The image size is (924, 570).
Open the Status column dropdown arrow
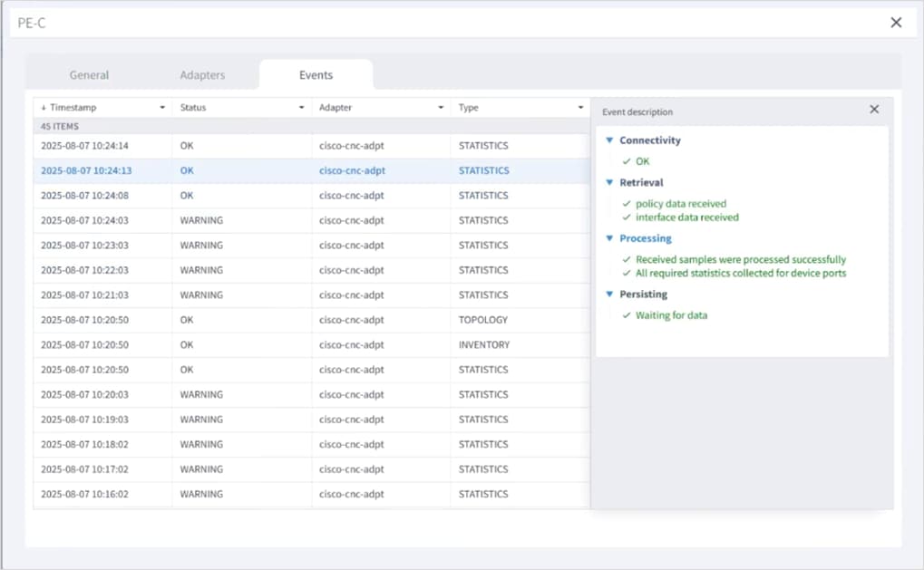[301, 107]
